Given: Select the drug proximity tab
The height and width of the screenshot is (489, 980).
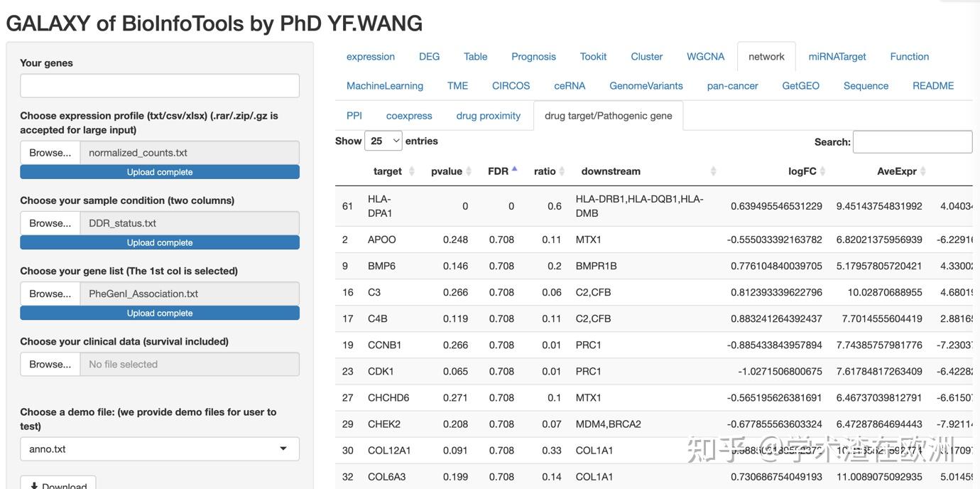Looking at the screenshot, I should [488, 114].
